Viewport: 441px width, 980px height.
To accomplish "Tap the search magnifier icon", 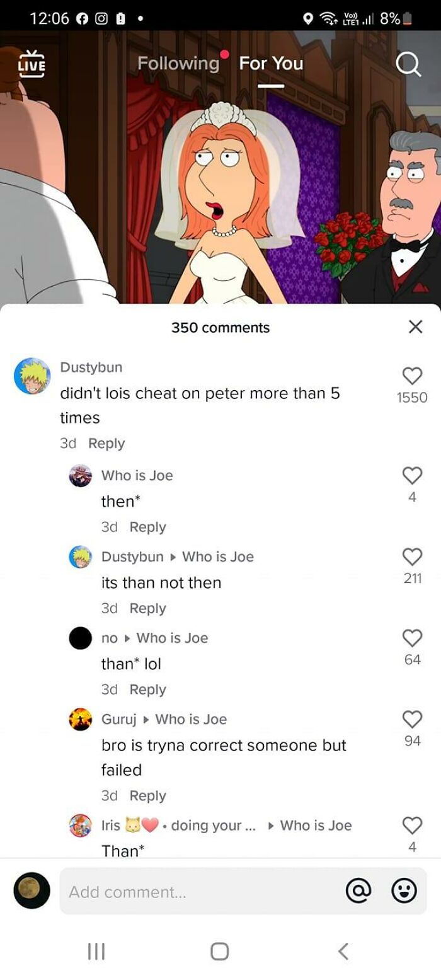I will click(x=408, y=64).
